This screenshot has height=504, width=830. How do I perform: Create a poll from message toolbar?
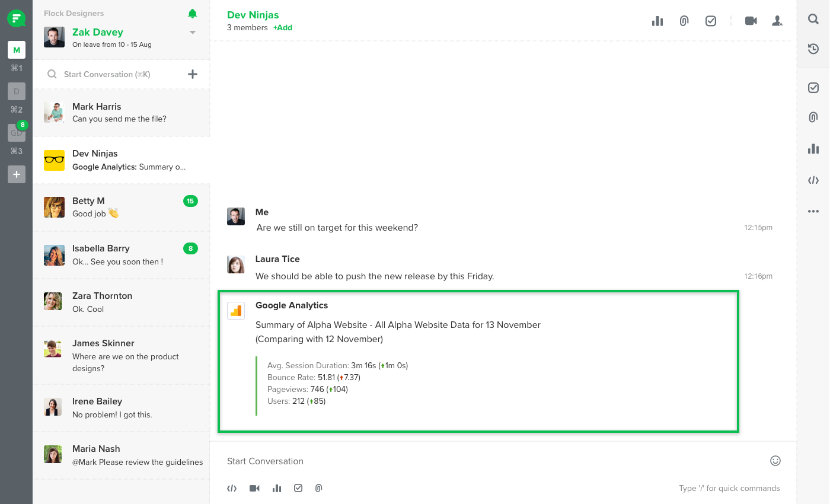click(x=277, y=489)
